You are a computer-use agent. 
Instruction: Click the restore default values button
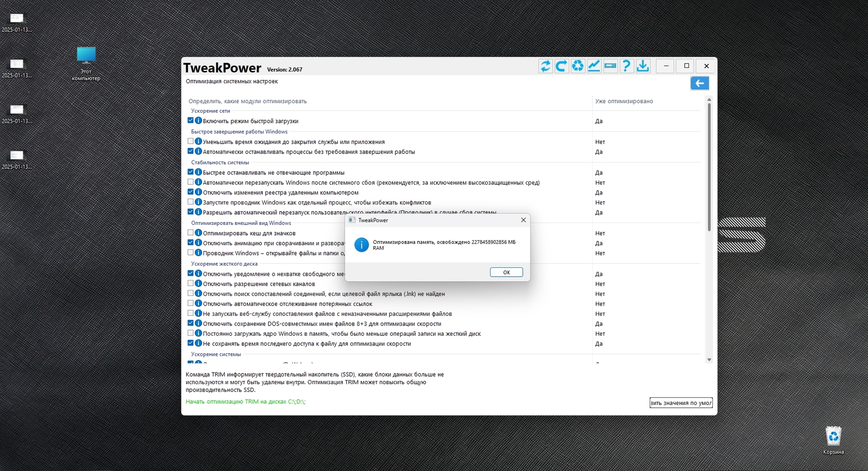click(x=681, y=403)
